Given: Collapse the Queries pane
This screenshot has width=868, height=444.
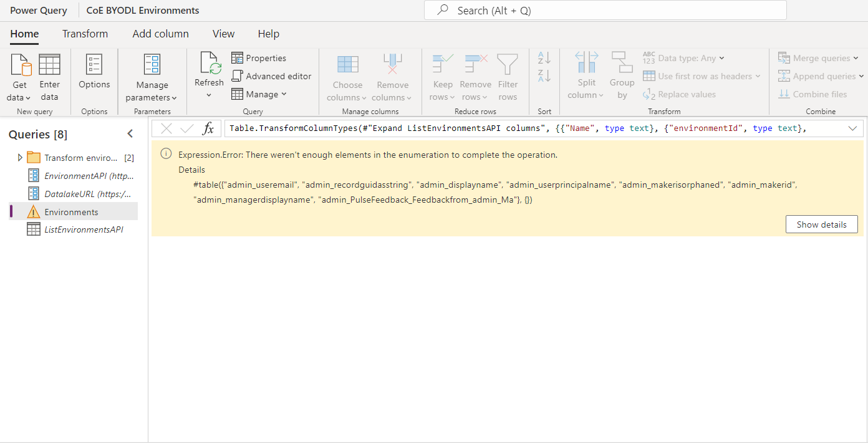Looking at the screenshot, I should tap(130, 133).
